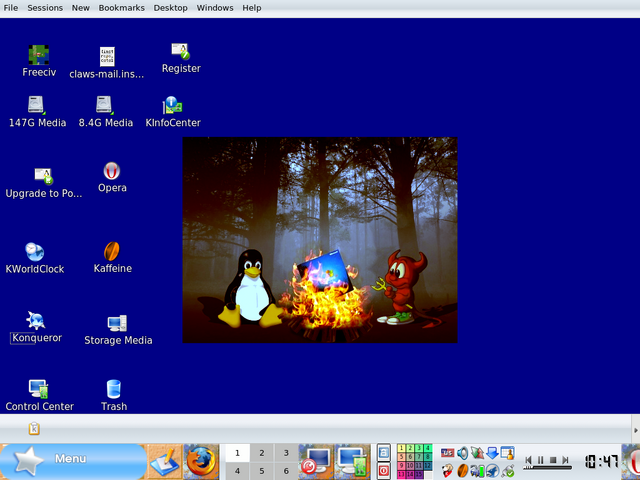Switch to virtual desktop 2

click(x=262, y=453)
